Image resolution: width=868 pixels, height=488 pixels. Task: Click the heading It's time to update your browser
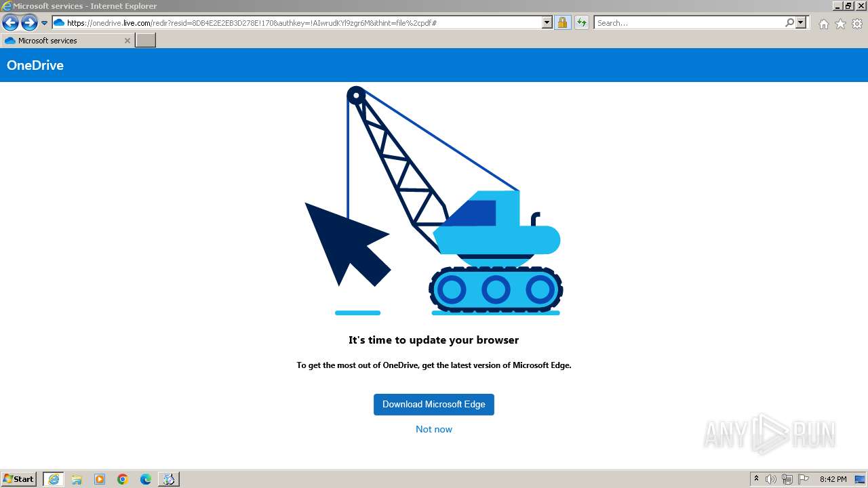pos(434,340)
